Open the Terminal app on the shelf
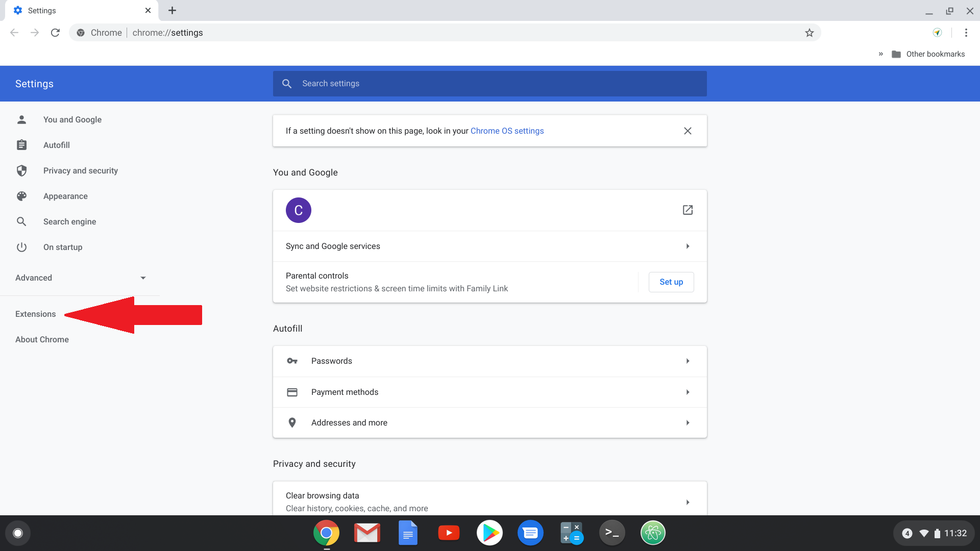The height and width of the screenshot is (551, 980). (612, 532)
